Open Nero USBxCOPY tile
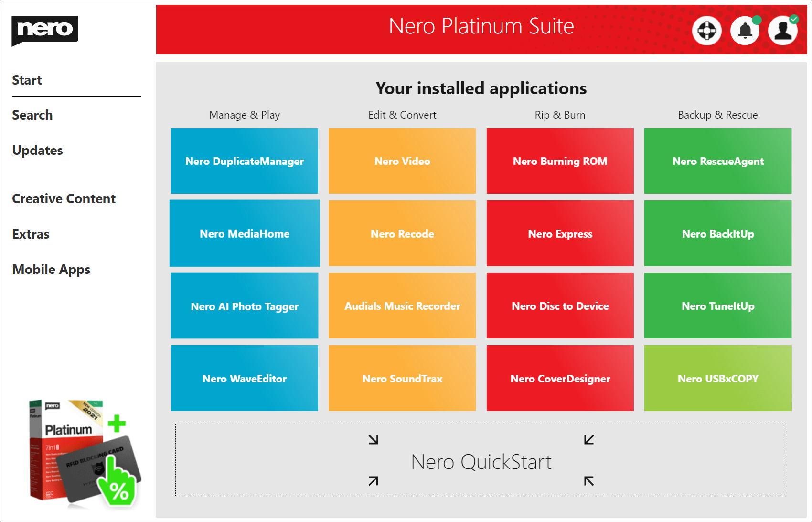Image resolution: width=812 pixels, height=522 pixels. (x=717, y=379)
